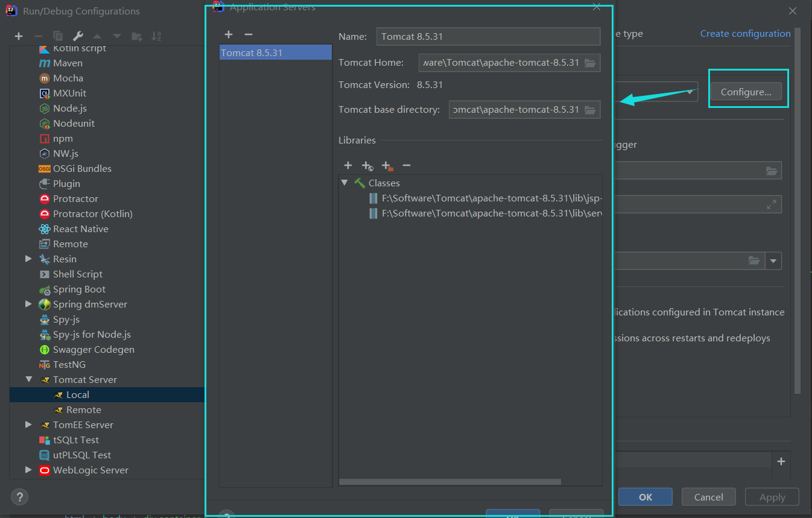Click Cancel in Run/Debug Configurations window

coord(708,497)
